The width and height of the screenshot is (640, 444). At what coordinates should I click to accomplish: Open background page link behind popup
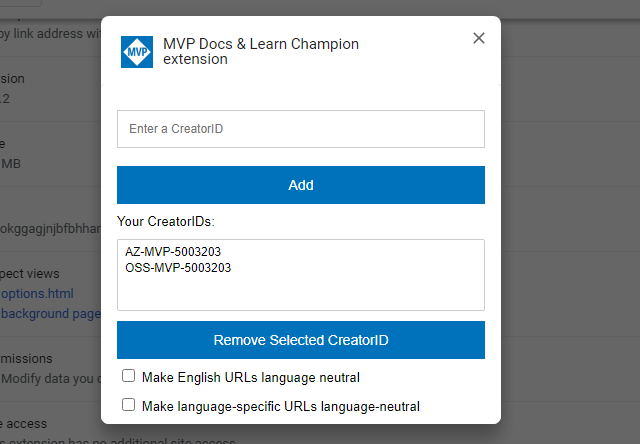51,313
